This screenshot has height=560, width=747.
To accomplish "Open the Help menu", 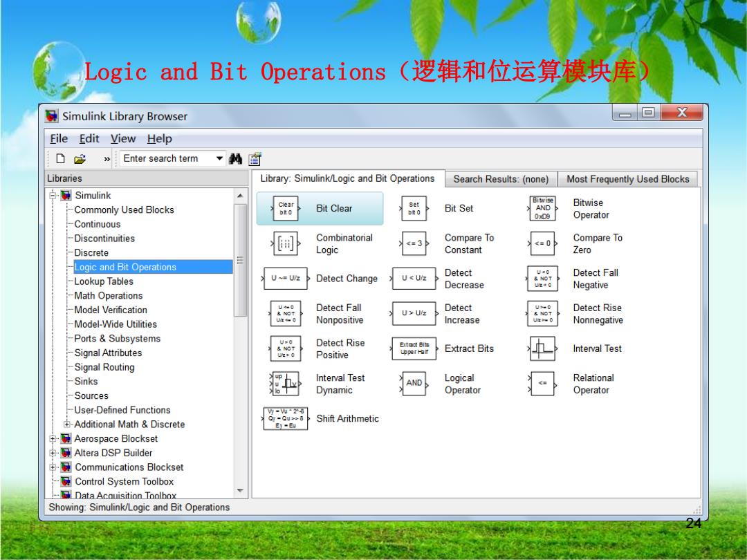I will pos(160,138).
